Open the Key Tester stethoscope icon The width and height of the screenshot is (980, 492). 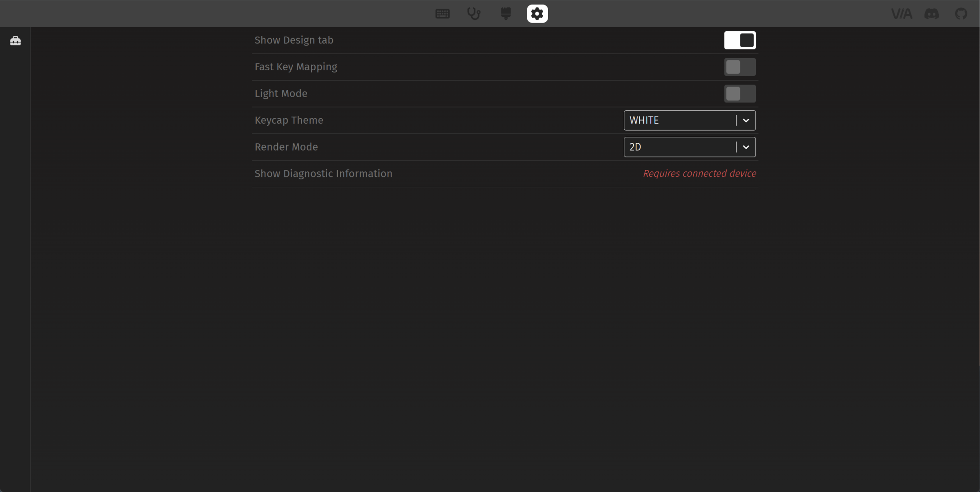[x=474, y=14]
